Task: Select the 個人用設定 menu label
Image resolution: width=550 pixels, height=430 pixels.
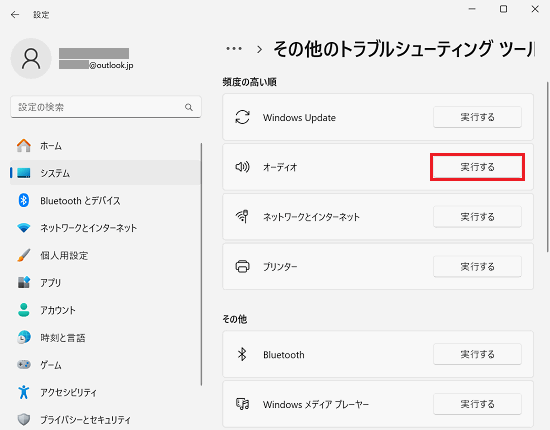Action: pyautogui.click(x=64, y=255)
